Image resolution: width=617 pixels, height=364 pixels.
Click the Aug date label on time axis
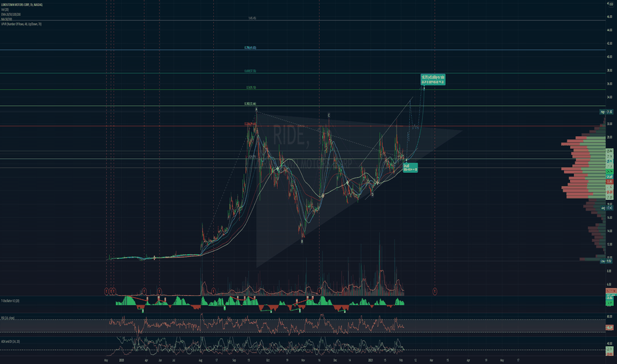[x=201, y=360]
